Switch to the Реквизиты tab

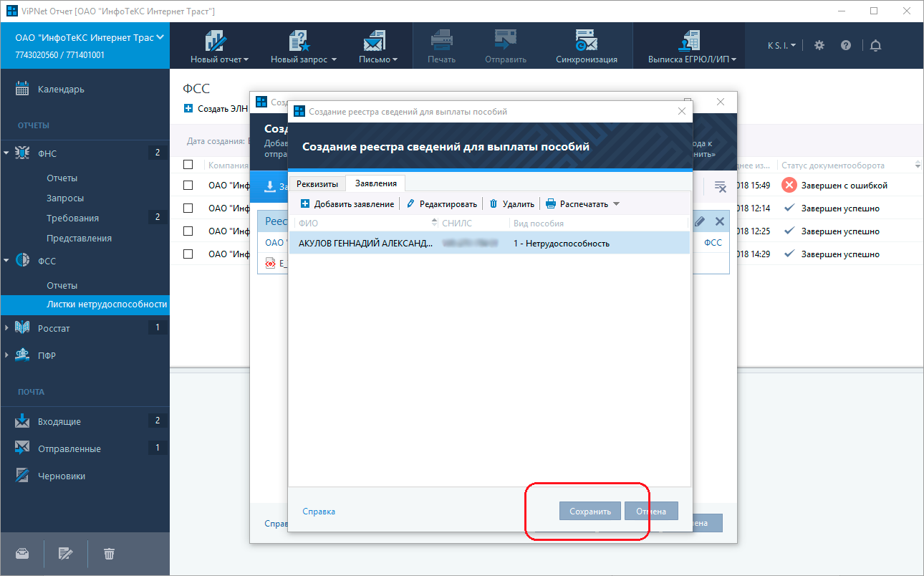tap(317, 184)
